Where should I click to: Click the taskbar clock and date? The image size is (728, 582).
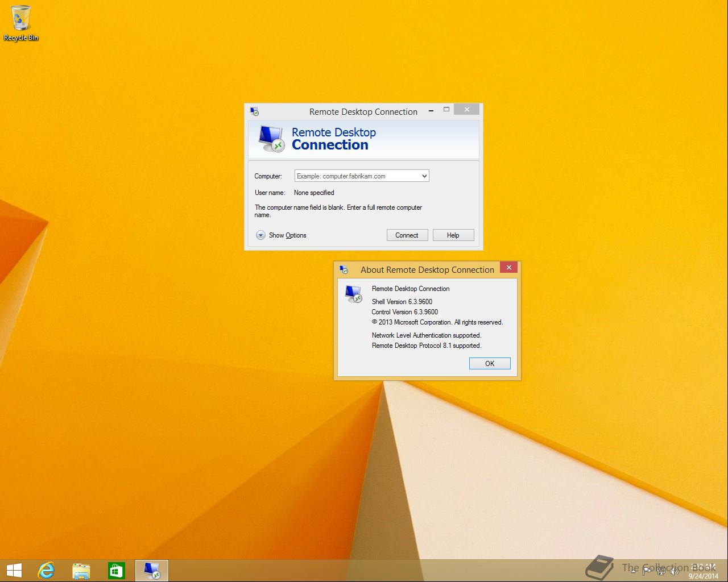[703, 571]
